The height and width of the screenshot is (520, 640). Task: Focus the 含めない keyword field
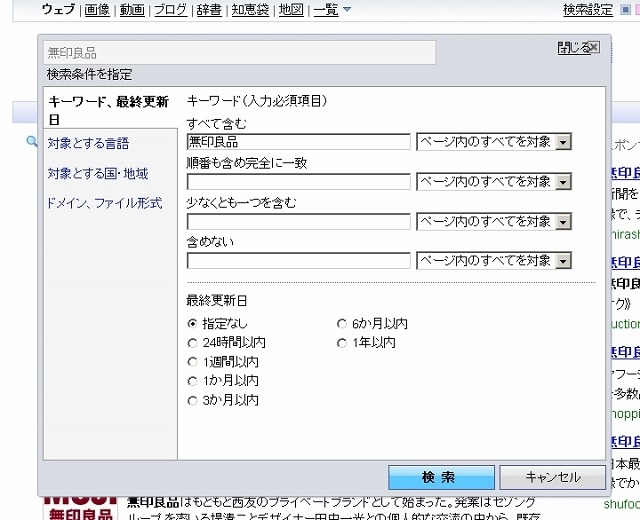(299, 261)
